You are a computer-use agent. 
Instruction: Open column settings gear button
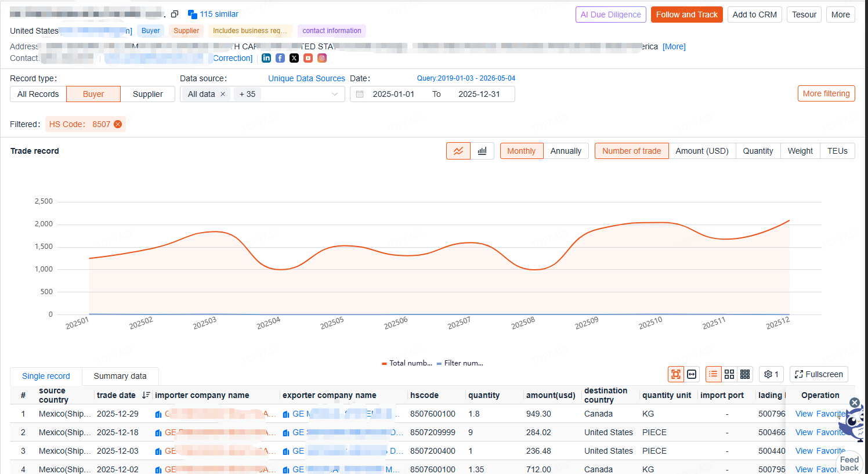coord(772,374)
